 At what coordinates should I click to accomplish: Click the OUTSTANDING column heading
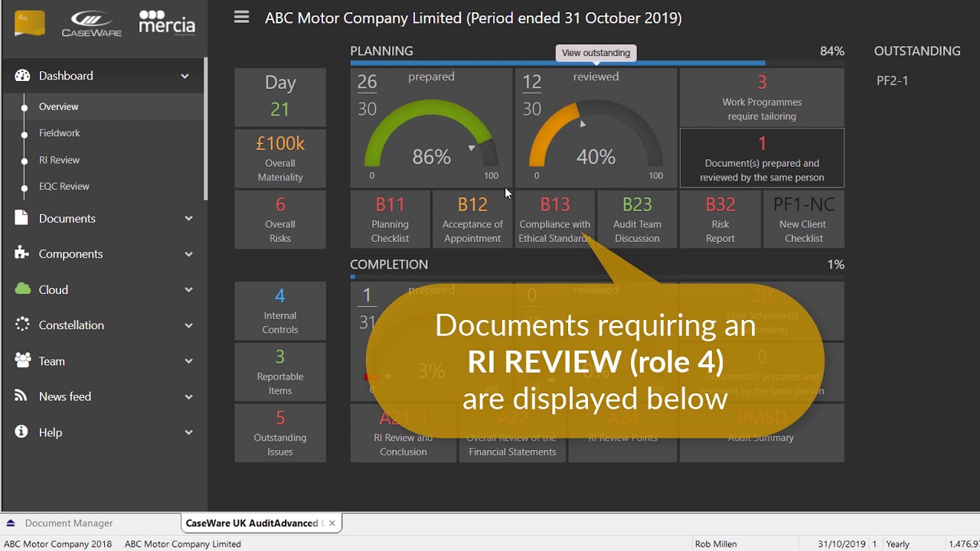coord(917,51)
